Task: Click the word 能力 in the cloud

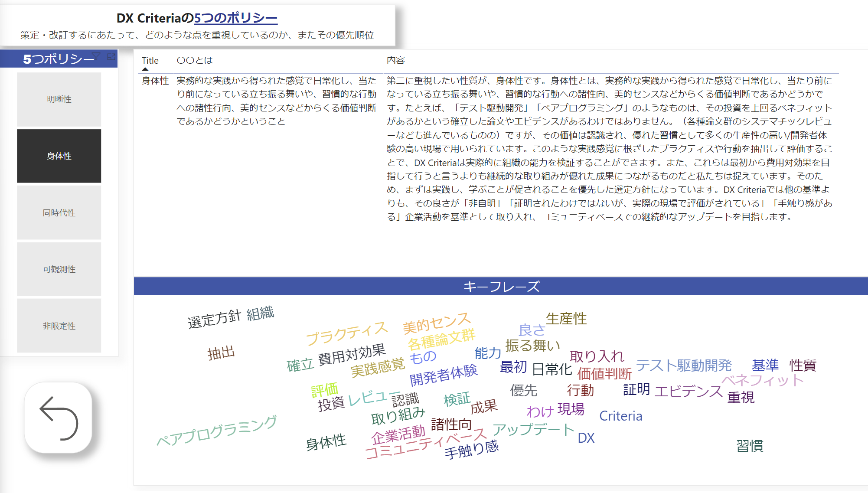Action: pyautogui.click(x=488, y=353)
